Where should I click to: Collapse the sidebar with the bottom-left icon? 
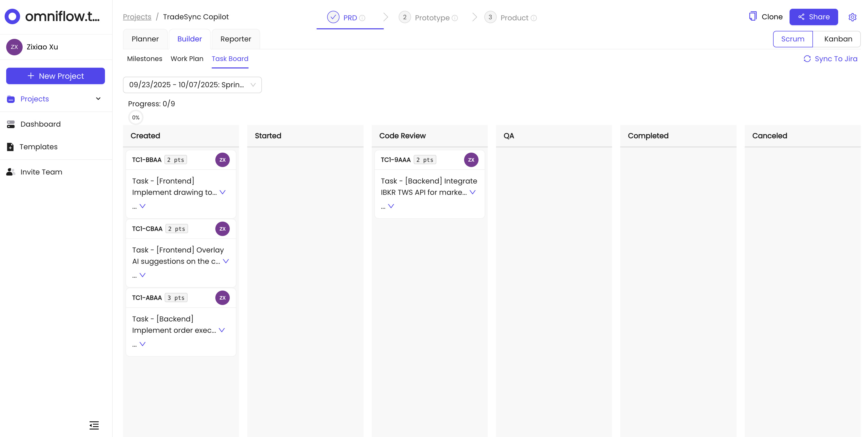coord(94,425)
